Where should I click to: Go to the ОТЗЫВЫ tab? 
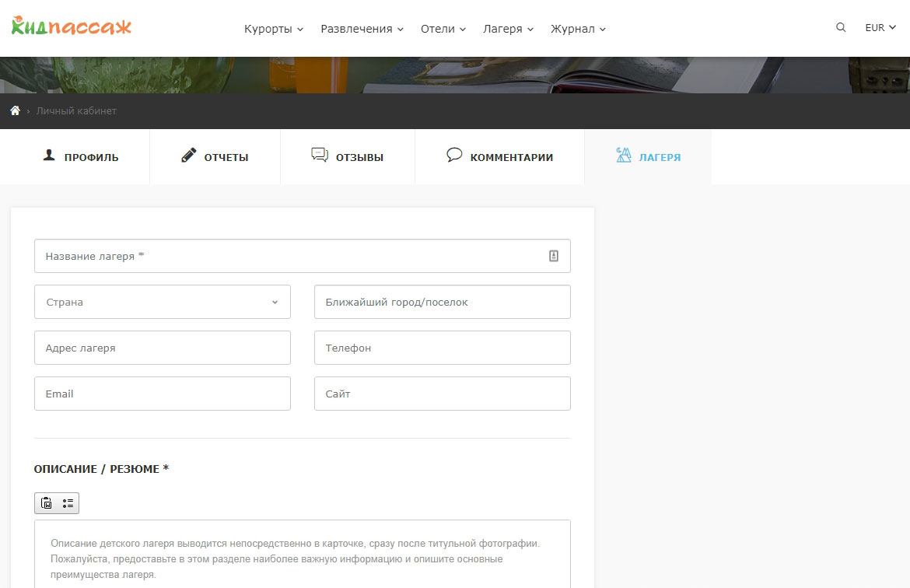[x=348, y=157]
